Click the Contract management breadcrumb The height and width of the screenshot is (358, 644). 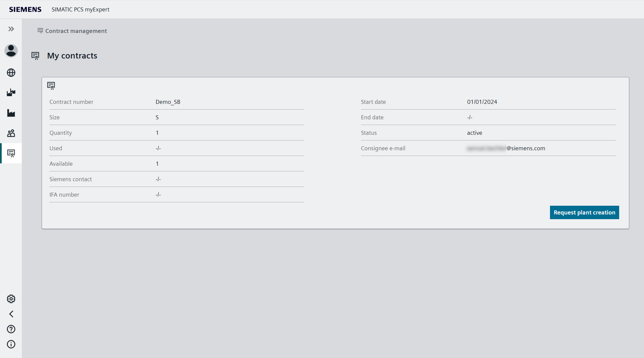point(76,31)
